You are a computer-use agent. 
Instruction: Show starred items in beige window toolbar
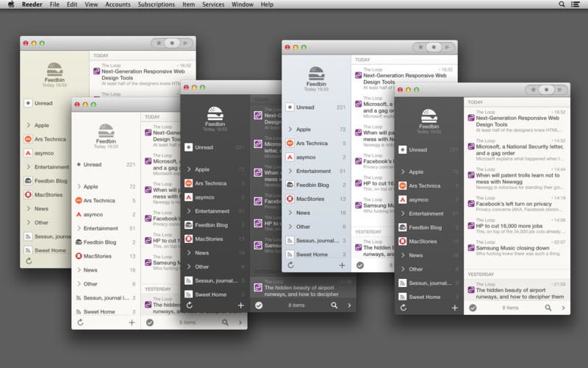(159, 43)
